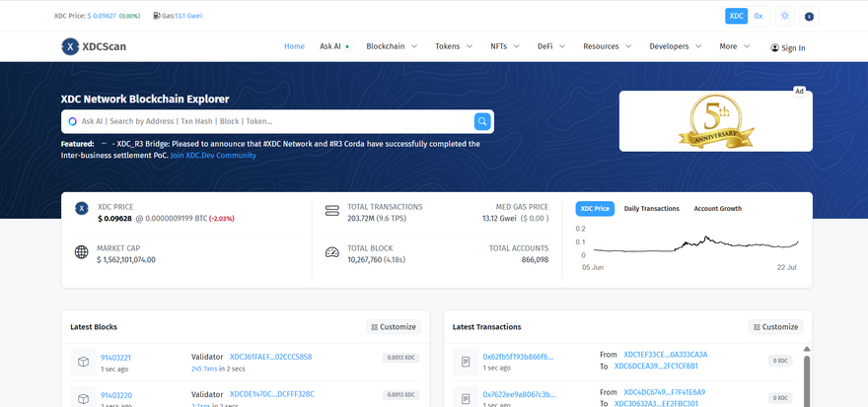Open the Tokens dropdown menu
This screenshot has width=868, height=407.
pyautogui.click(x=454, y=46)
